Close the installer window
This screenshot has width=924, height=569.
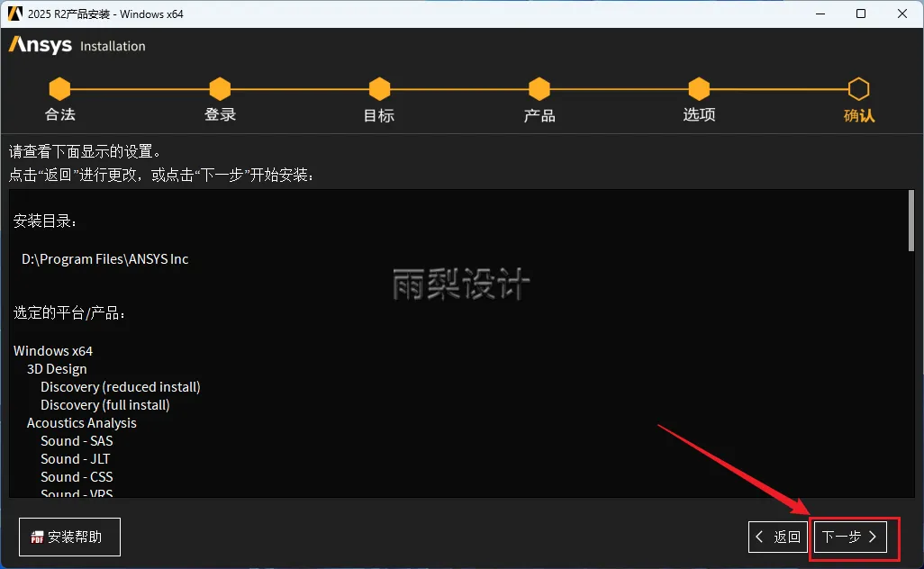click(902, 14)
